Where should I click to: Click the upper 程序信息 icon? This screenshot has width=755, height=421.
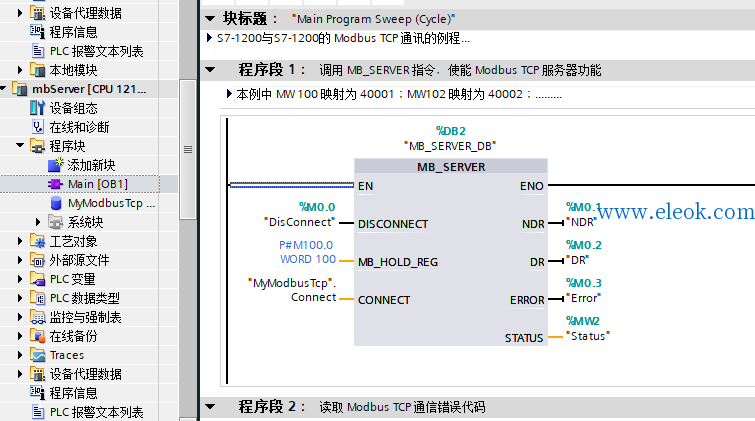[x=38, y=31]
